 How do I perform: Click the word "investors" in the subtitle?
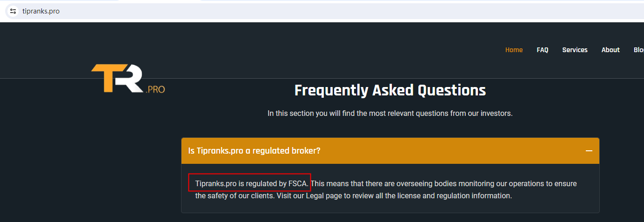pyautogui.click(x=497, y=114)
